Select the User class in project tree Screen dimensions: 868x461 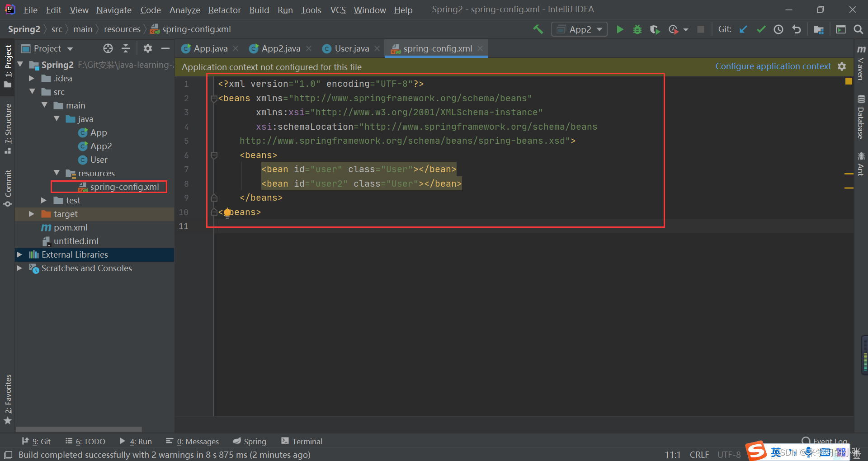click(99, 160)
